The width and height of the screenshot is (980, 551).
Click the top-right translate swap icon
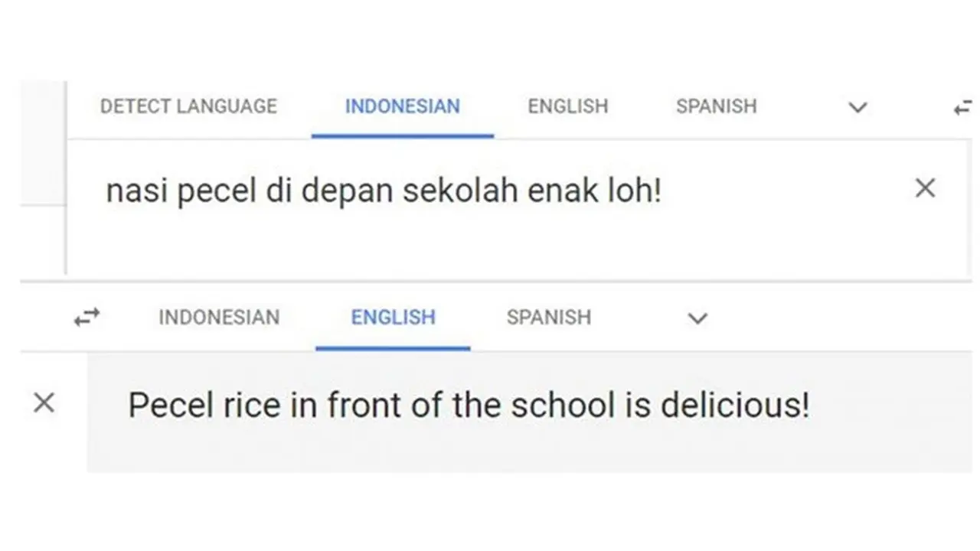(x=963, y=107)
